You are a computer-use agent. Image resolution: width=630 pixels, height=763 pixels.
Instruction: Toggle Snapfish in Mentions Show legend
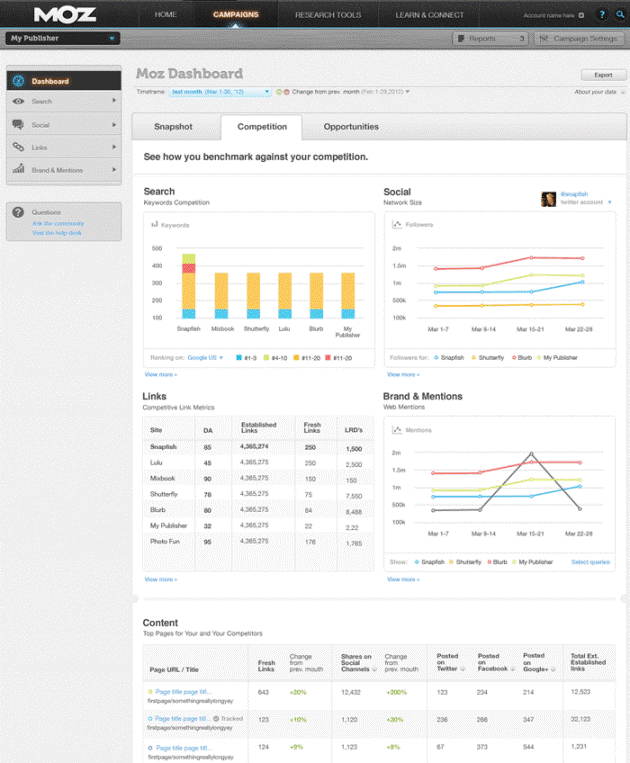(x=430, y=562)
